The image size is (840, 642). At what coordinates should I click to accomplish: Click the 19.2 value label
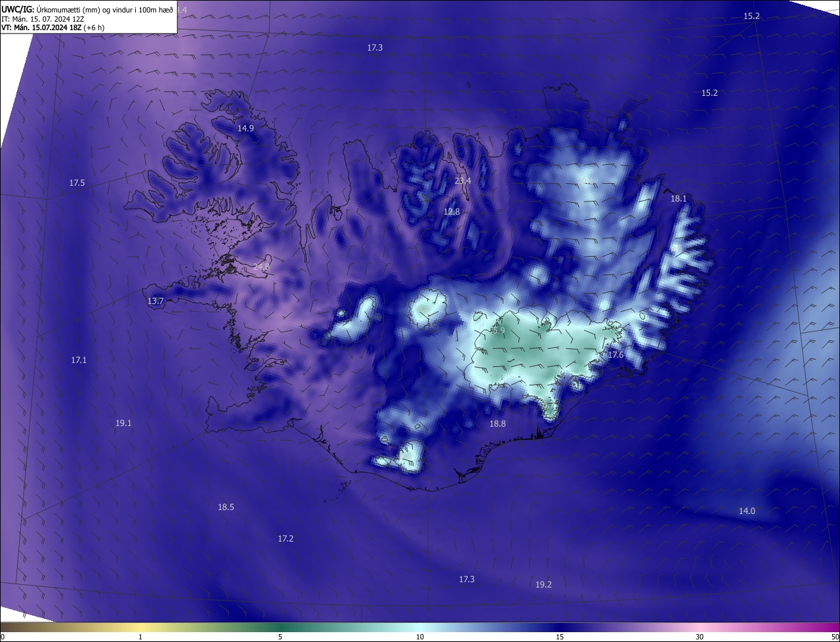click(543, 584)
